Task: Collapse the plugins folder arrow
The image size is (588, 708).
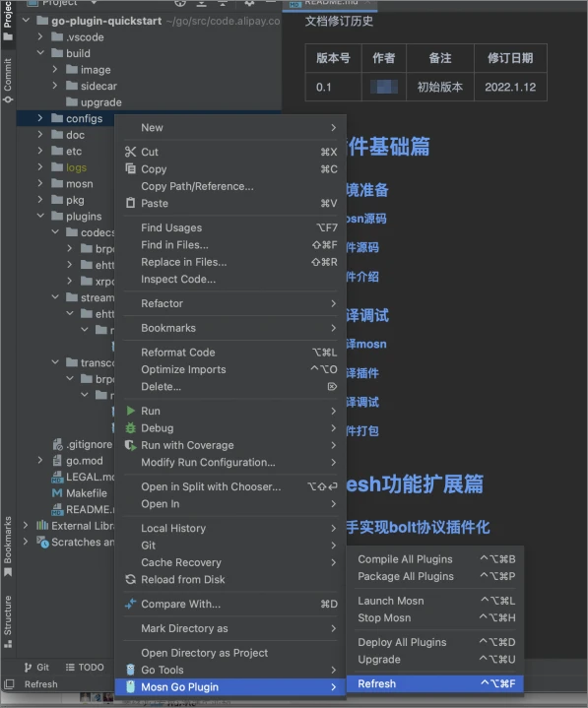Action: click(x=40, y=216)
